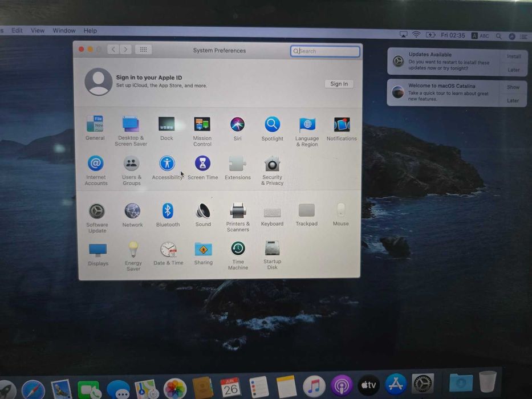Image resolution: width=532 pixels, height=399 pixels.
Task: Open Notifications preferences
Action: [342, 129]
